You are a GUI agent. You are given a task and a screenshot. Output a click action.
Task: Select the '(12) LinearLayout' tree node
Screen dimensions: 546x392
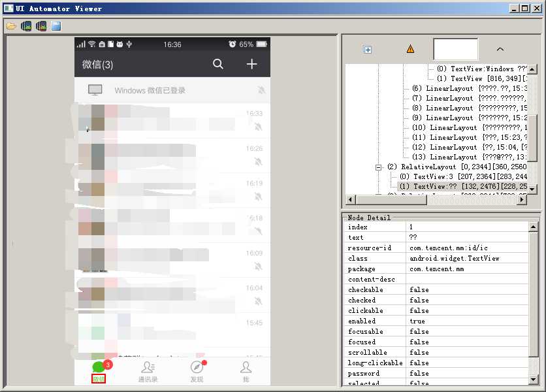coord(470,147)
